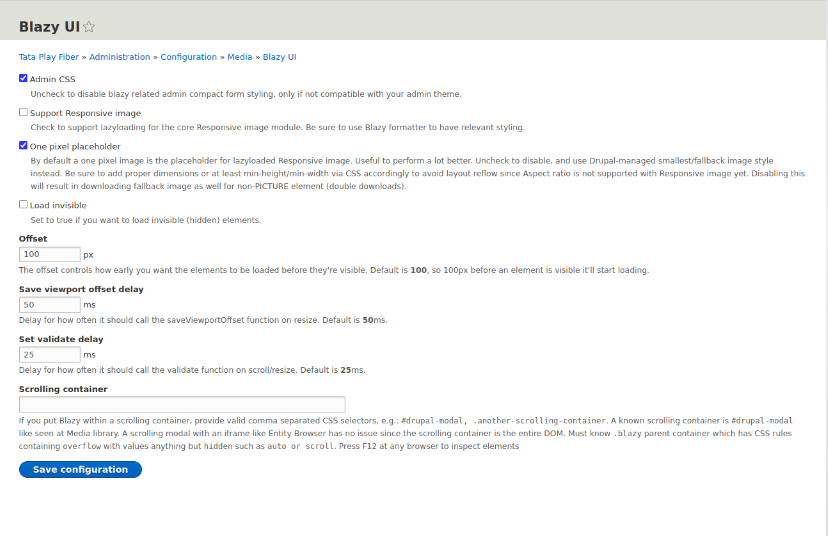
Task: Click the Offset px input field
Action: click(50, 255)
